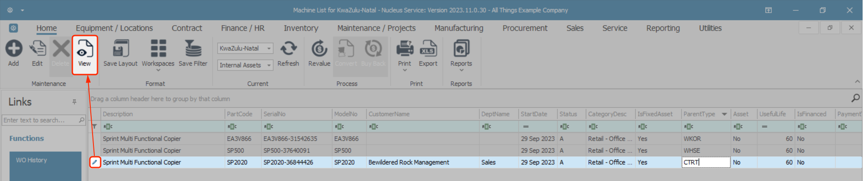868x181 pixels.
Task: Click the Links search text field
Action: (x=40, y=120)
